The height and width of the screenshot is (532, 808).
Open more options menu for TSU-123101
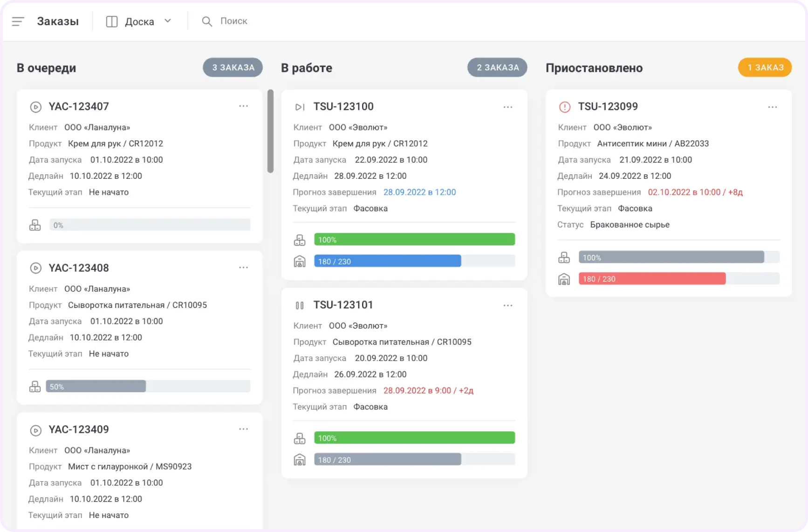(x=508, y=306)
